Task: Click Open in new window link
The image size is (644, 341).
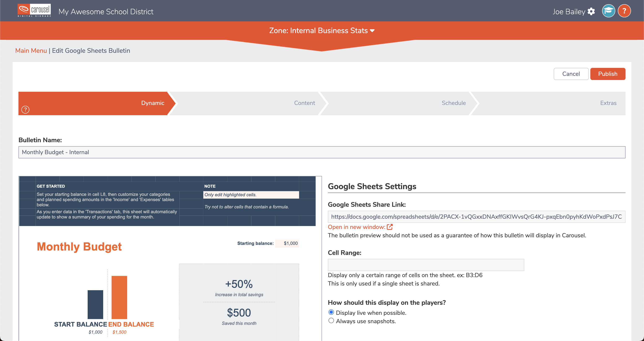Action: pyautogui.click(x=357, y=227)
